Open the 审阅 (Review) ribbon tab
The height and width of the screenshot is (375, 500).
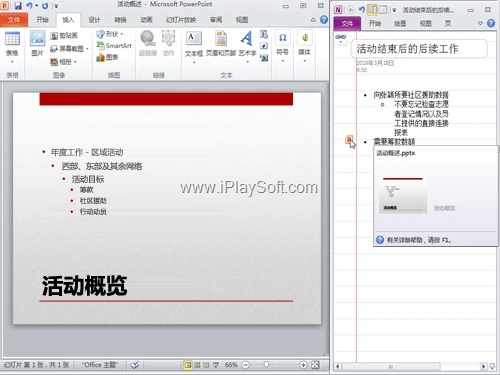(x=216, y=20)
